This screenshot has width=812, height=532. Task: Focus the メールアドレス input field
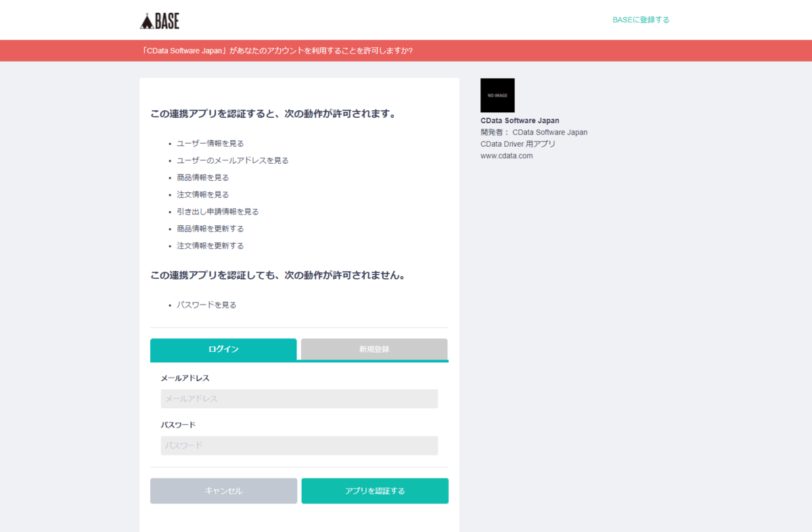299,399
